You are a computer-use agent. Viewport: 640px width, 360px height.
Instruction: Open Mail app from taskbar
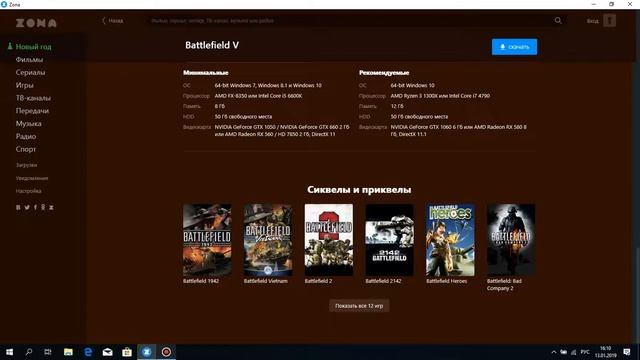107,352
